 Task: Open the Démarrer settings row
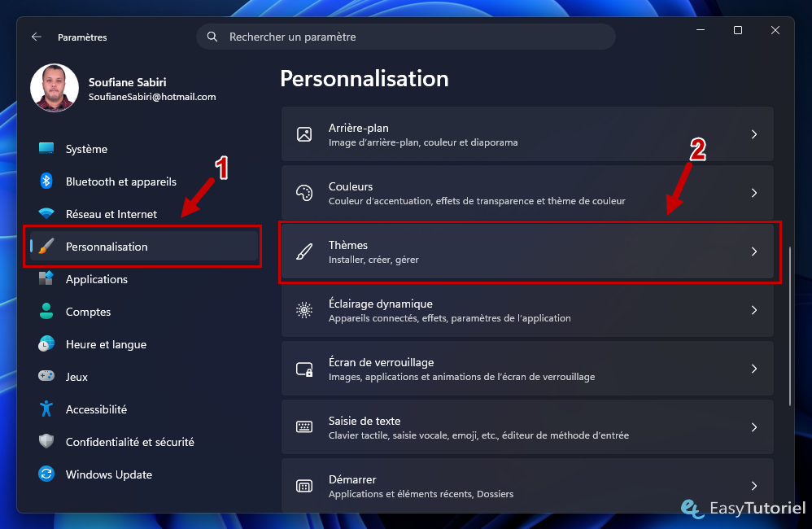tap(527, 486)
